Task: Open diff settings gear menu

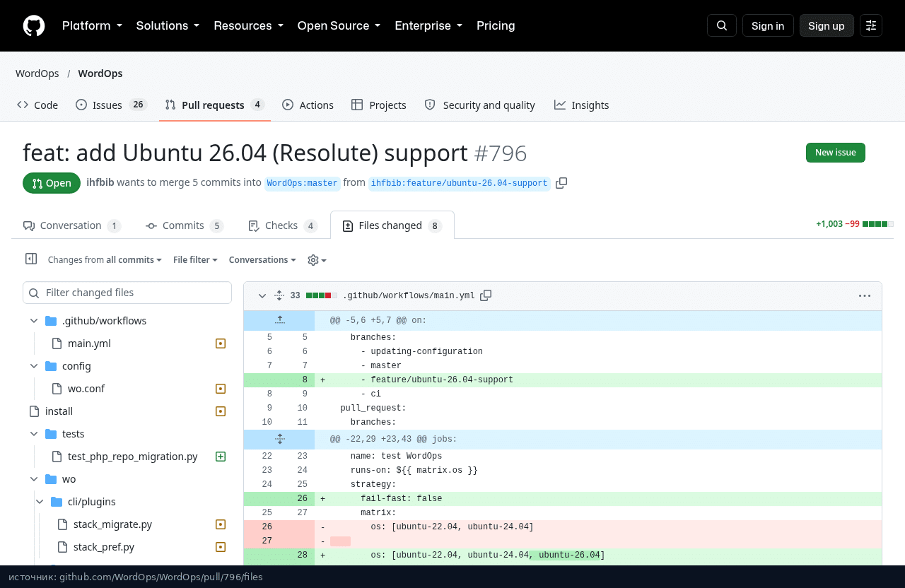Action: 317,260
